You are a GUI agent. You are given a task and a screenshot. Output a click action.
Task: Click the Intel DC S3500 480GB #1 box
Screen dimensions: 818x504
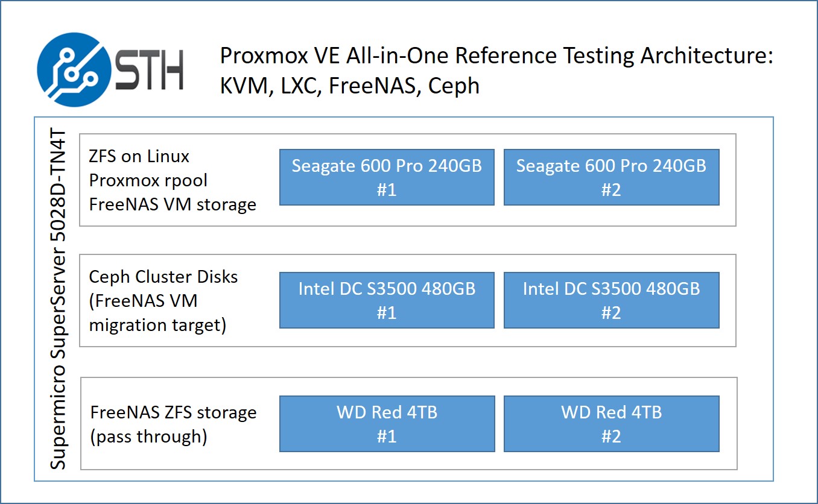click(387, 300)
